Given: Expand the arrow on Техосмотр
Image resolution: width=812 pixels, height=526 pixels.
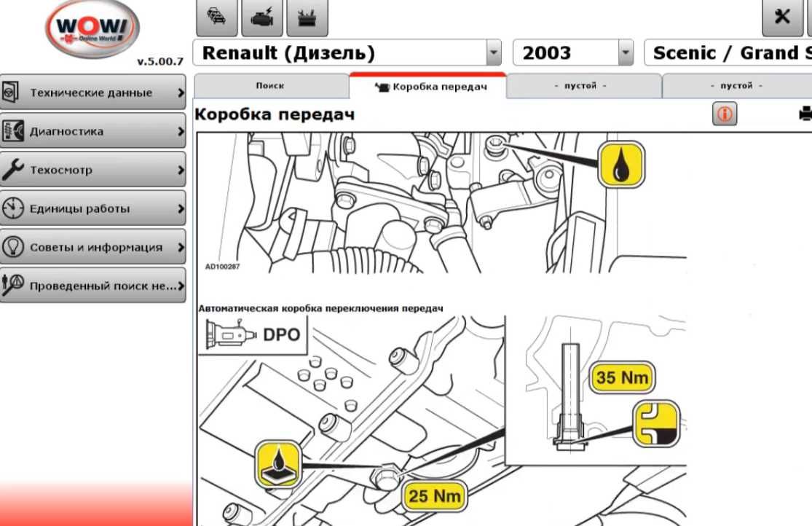Looking at the screenshot, I should [181, 170].
